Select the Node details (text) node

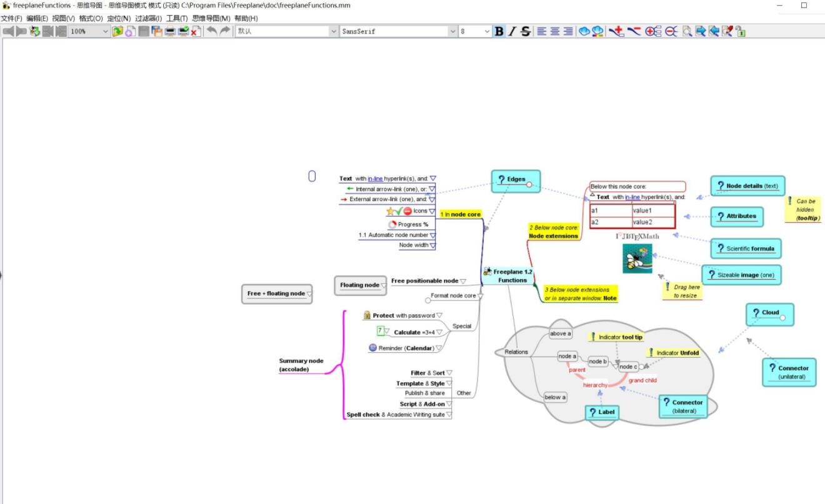[x=747, y=186]
